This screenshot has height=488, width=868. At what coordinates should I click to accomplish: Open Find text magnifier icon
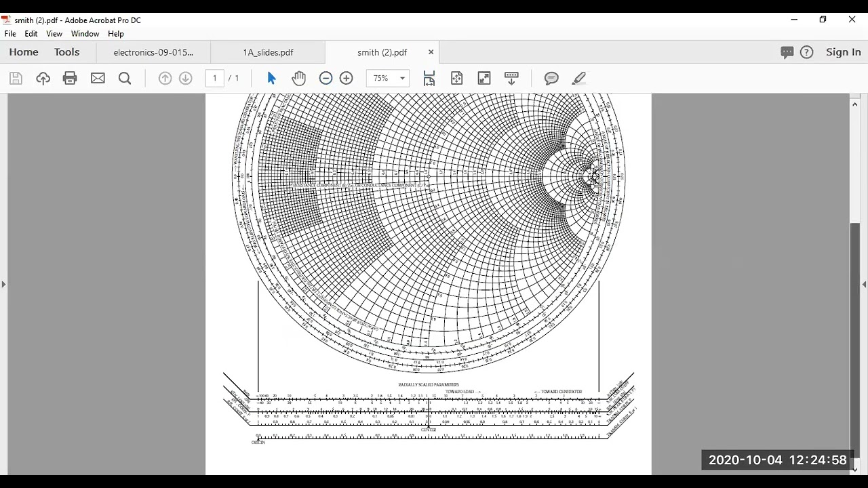click(125, 79)
